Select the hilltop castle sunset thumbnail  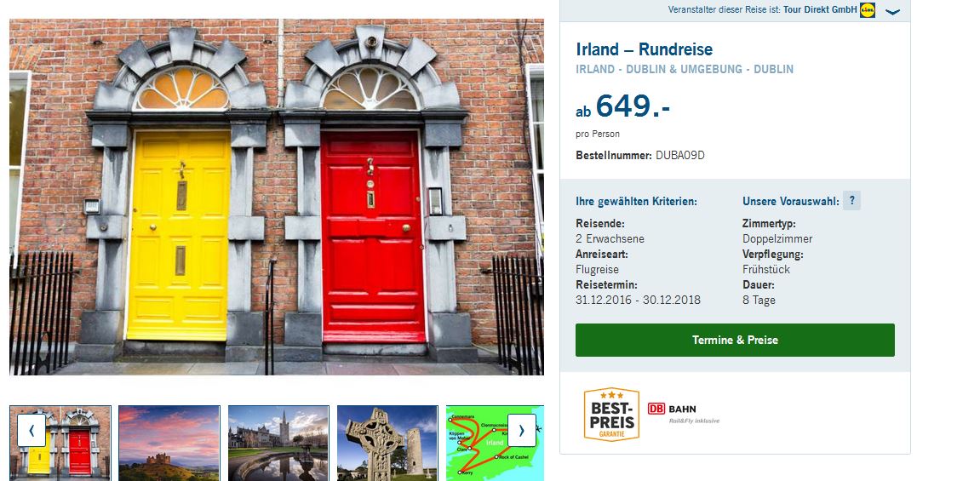click(169, 443)
